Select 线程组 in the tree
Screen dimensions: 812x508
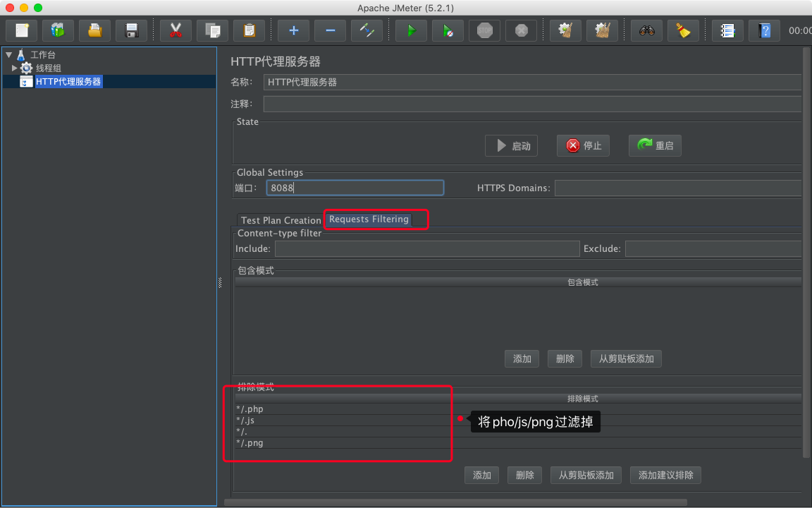48,68
